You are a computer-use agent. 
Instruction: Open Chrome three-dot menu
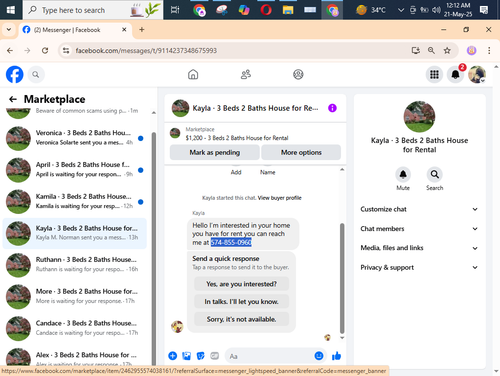pos(489,50)
